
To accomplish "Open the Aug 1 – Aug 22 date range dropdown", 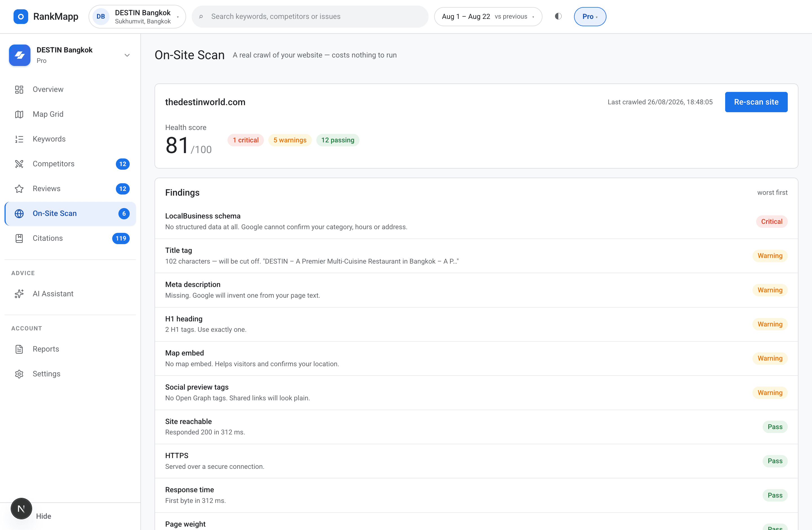I will [488, 16].
